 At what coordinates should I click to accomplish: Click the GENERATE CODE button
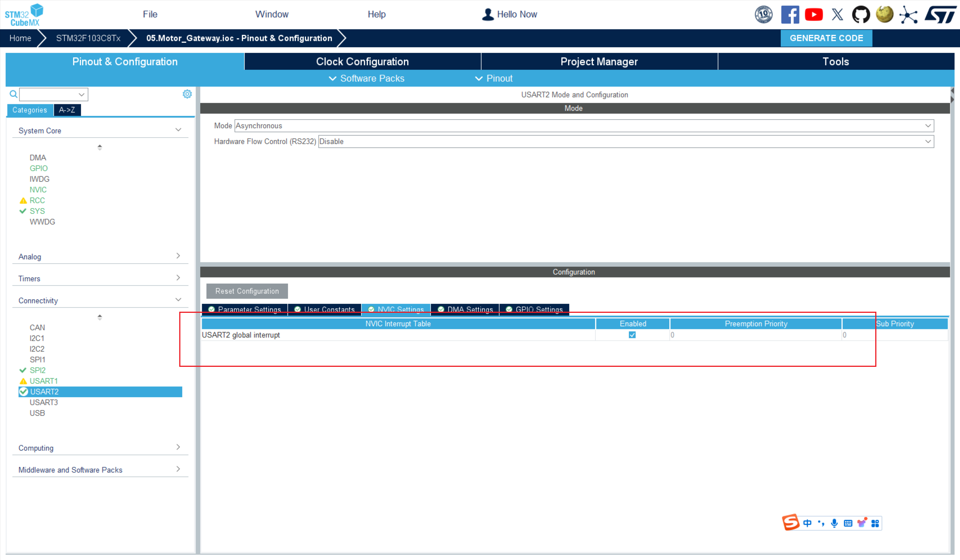[x=826, y=38]
